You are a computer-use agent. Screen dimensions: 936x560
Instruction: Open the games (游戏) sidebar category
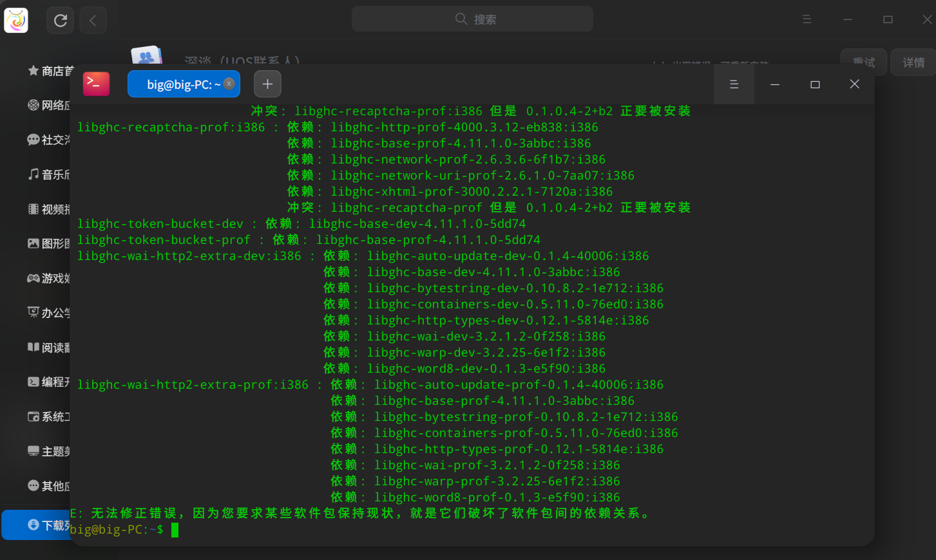tap(49, 278)
